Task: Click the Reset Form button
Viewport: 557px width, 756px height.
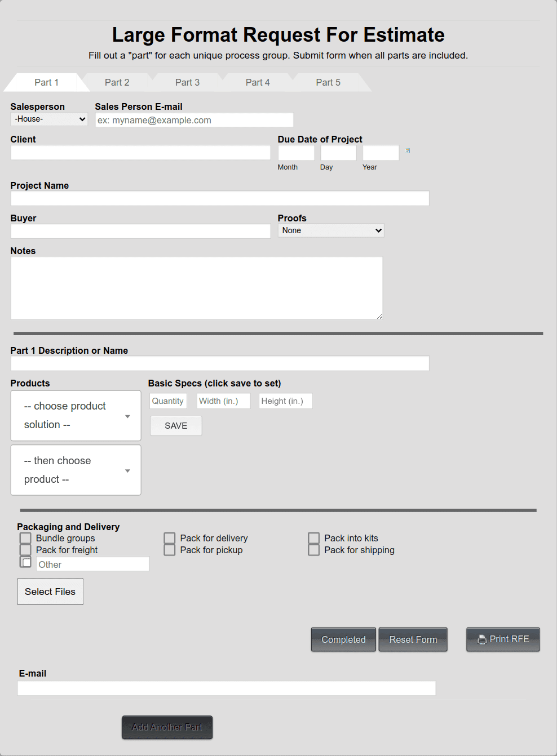Action: 413,639
